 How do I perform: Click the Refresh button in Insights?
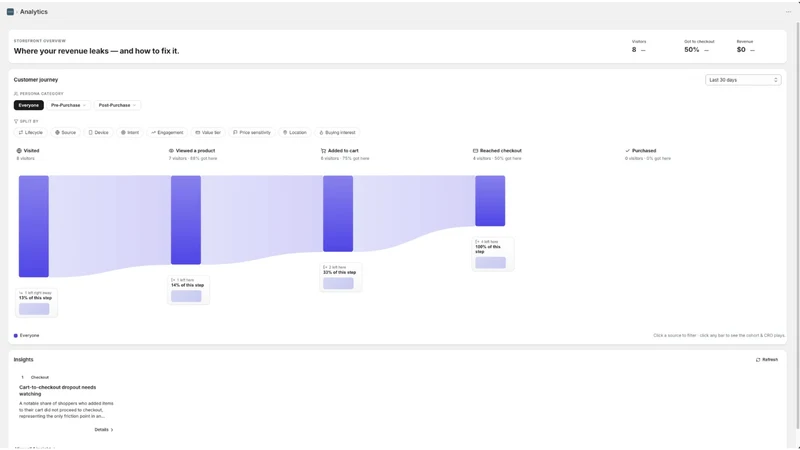point(767,360)
